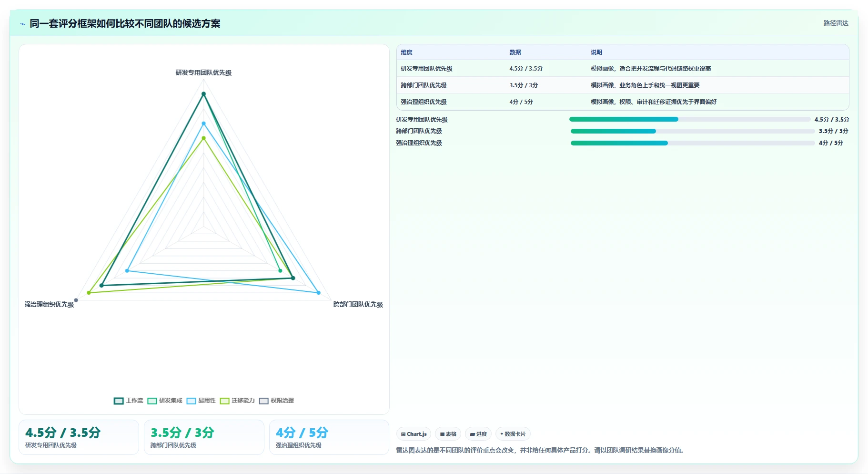Screen dimensions: 868x474
Task: Click the dark-green 工作流 point at radar top
Action: (x=203, y=94)
